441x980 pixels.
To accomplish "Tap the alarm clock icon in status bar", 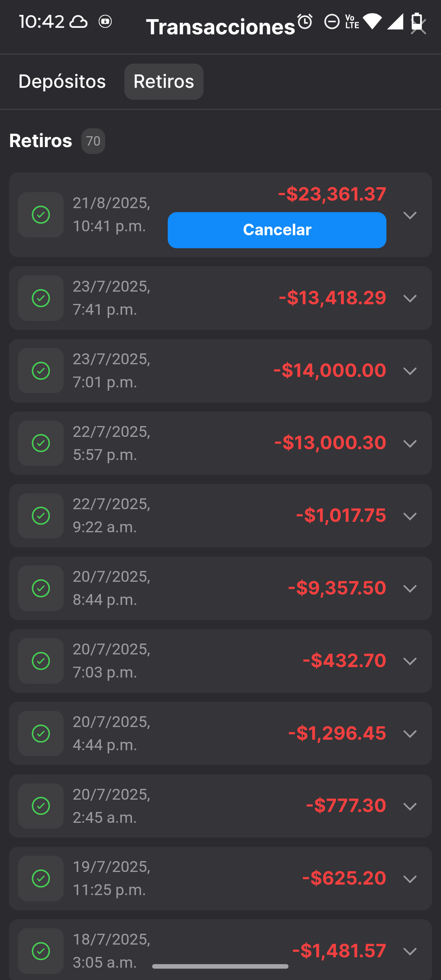I will (x=305, y=22).
